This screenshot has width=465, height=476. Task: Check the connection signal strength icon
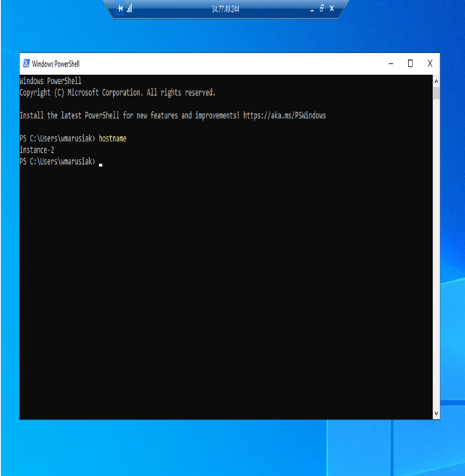coord(130,8)
